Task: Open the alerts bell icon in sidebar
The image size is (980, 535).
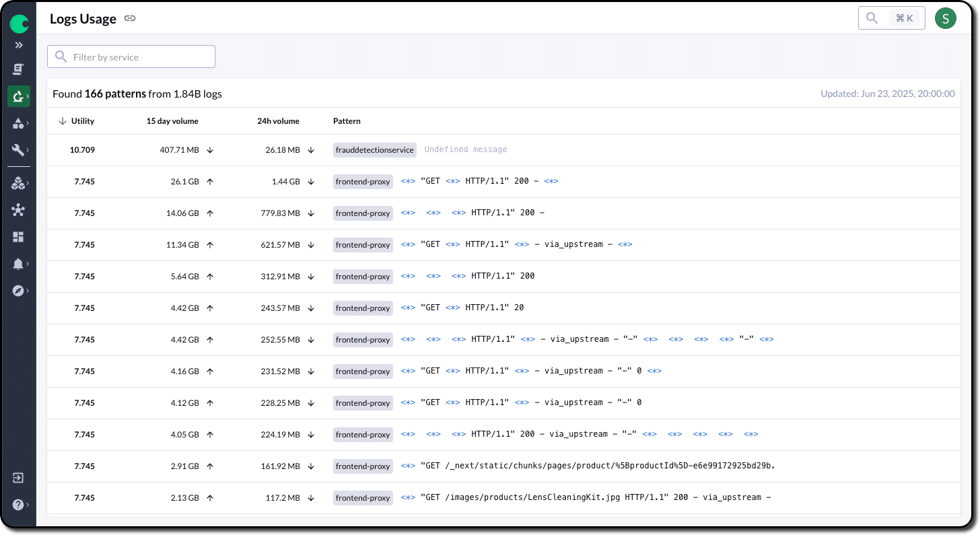Action: [x=19, y=264]
